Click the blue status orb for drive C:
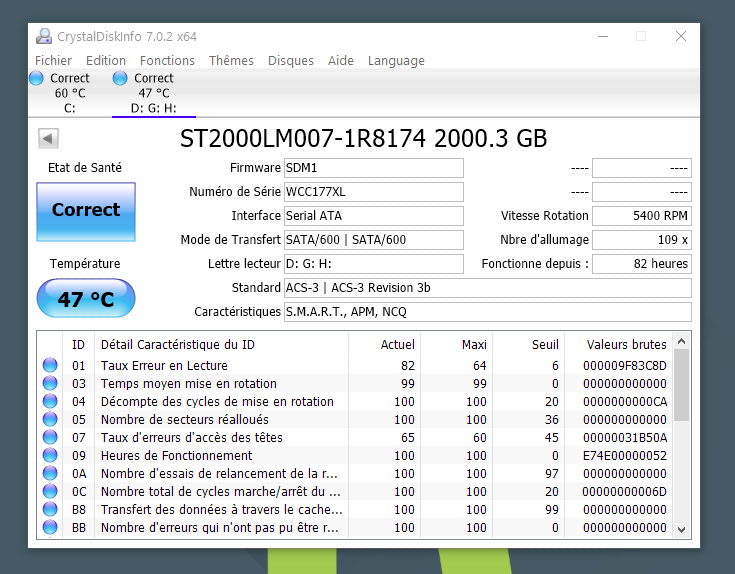 [36, 78]
